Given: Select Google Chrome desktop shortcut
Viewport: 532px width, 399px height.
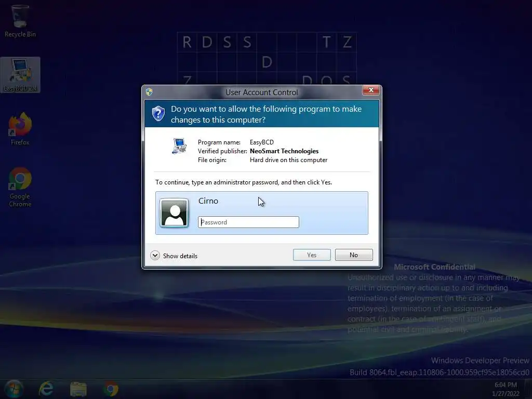Looking at the screenshot, I should (20, 187).
